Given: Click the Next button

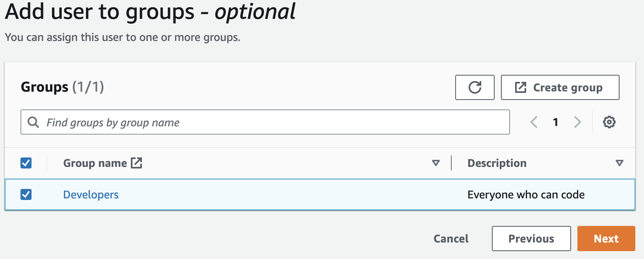Looking at the screenshot, I should 606,239.
